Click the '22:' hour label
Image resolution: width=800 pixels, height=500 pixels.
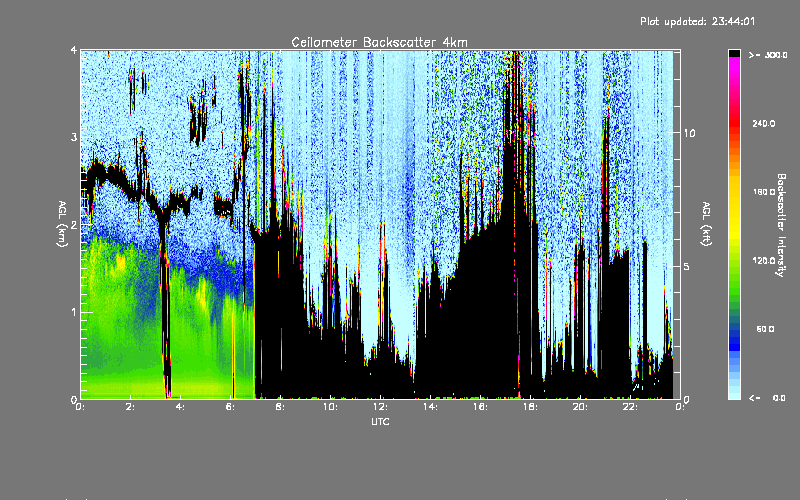(631, 407)
